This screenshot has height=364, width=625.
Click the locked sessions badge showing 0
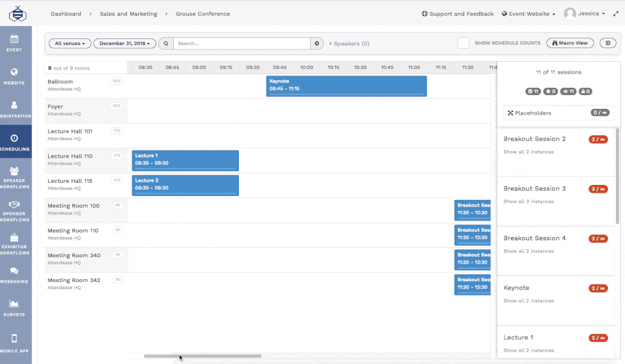point(585,91)
